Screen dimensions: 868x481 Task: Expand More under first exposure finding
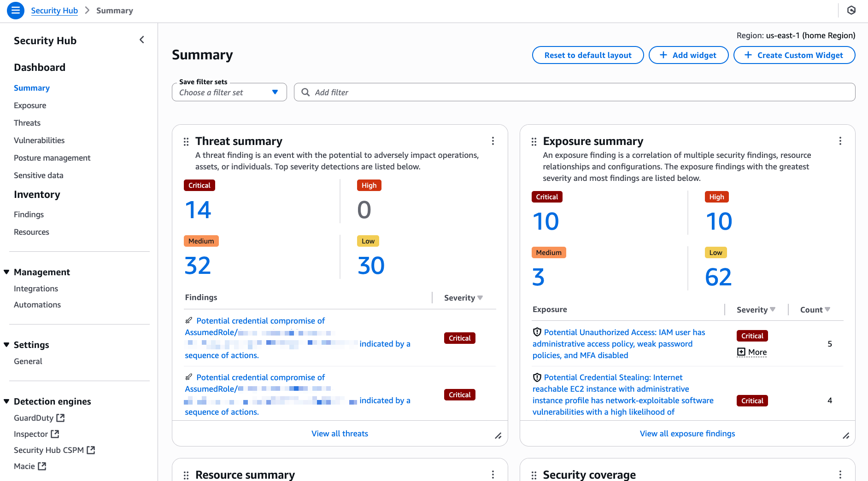pyautogui.click(x=752, y=352)
